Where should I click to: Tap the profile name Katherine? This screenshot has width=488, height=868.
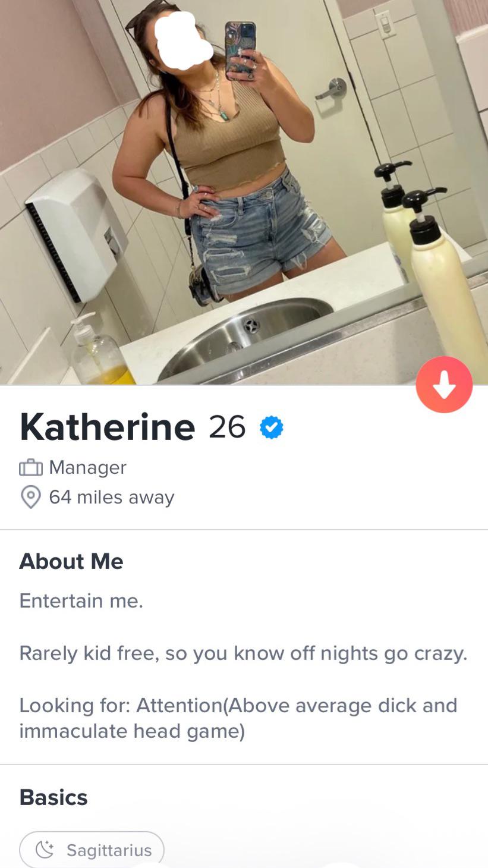click(x=107, y=427)
